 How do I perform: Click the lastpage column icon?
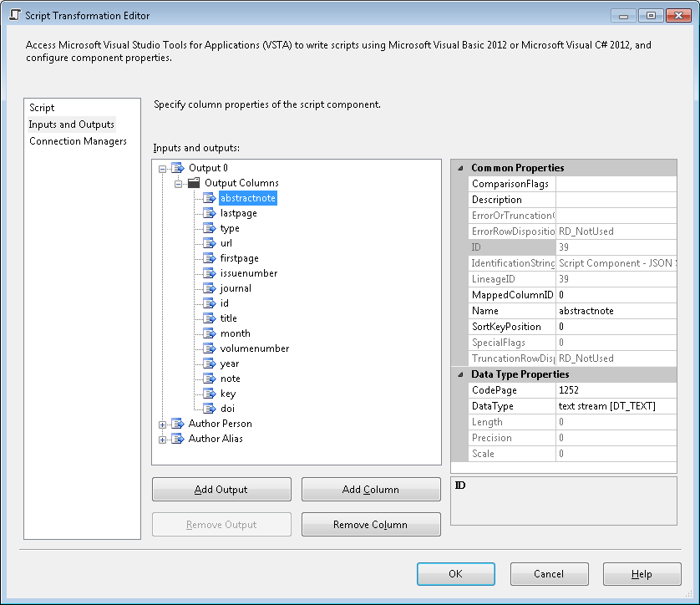pos(210,213)
